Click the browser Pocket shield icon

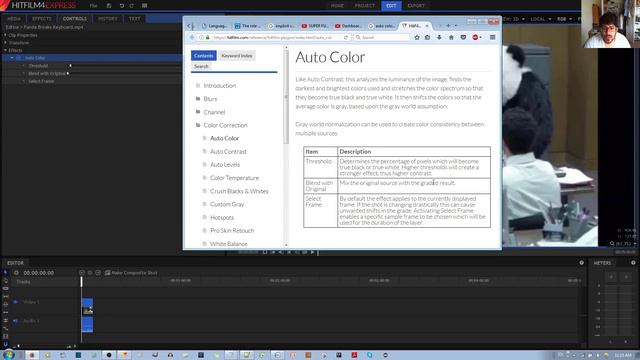click(463, 37)
